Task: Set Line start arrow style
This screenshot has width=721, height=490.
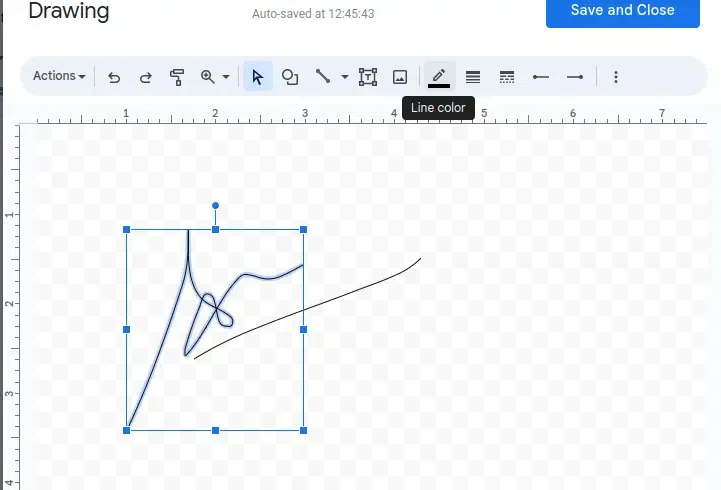Action: tap(541, 77)
